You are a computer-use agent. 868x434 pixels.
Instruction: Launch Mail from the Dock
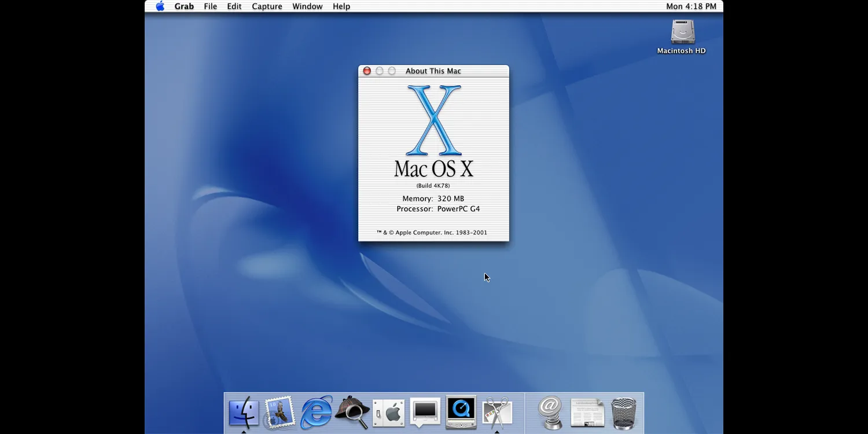(279, 413)
